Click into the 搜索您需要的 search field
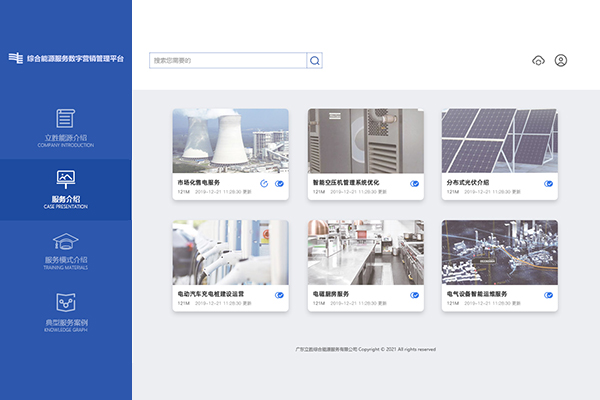Image resolution: width=600 pixels, height=400 pixels. pos(227,61)
